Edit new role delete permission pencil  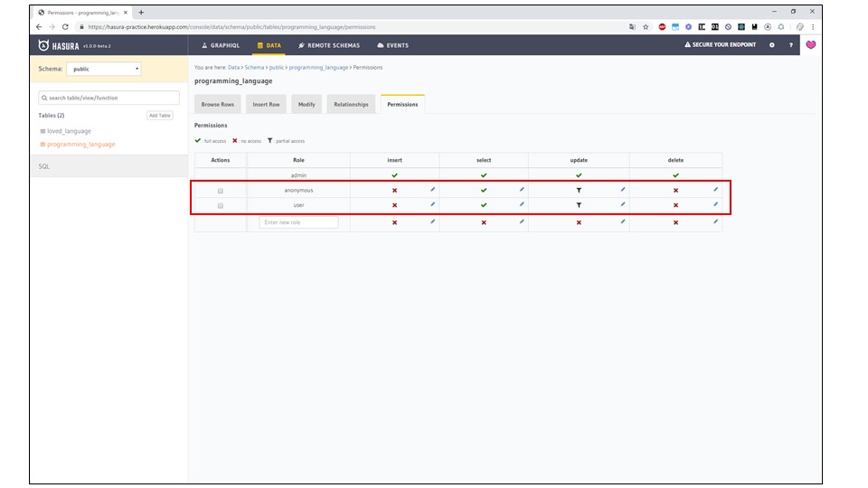716,221
